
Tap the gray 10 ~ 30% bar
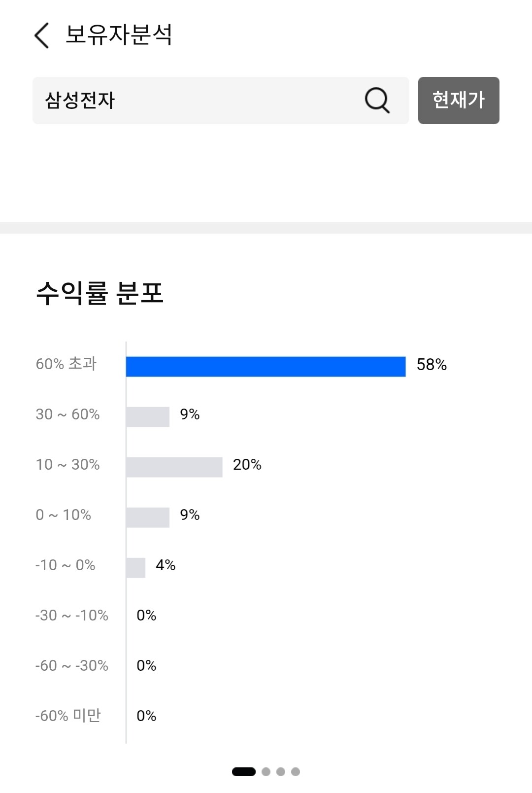tap(174, 467)
